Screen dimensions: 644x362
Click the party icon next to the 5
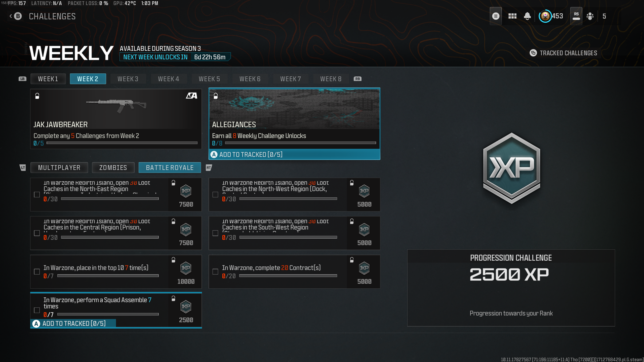click(x=590, y=16)
